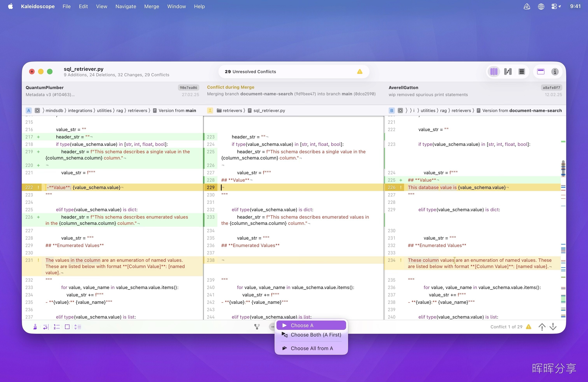
Task: Place cursor in merged line 229
Action: (300, 187)
